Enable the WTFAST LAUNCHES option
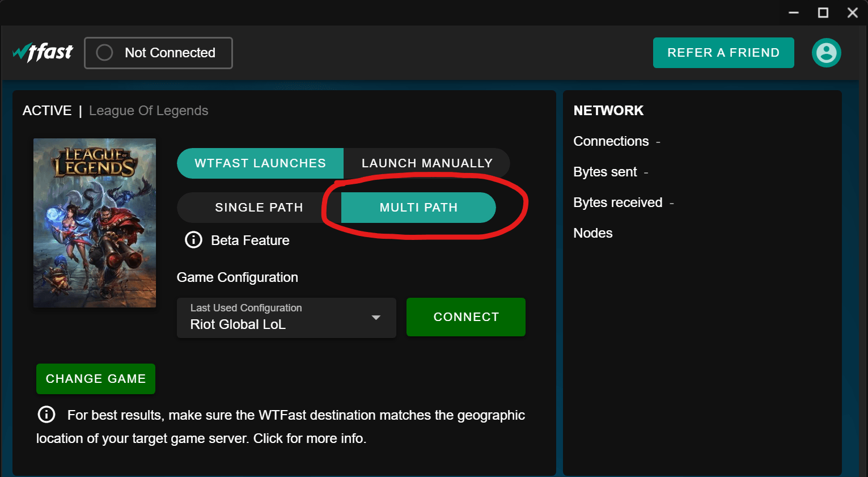The width and height of the screenshot is (868, 477). pos(260,163)
